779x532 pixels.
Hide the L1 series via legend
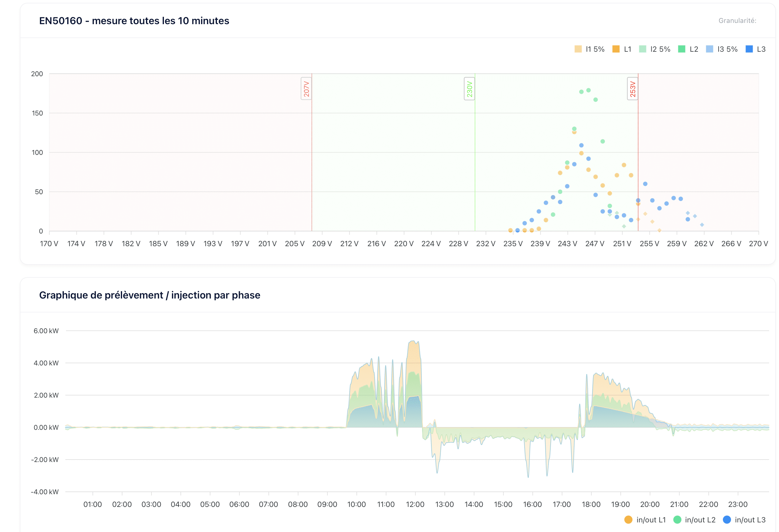(616, 49)
